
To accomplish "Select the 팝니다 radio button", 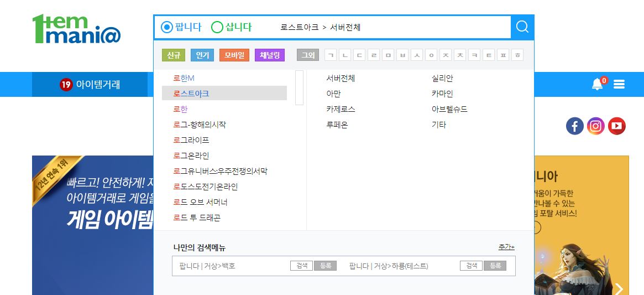I will 167,27.
